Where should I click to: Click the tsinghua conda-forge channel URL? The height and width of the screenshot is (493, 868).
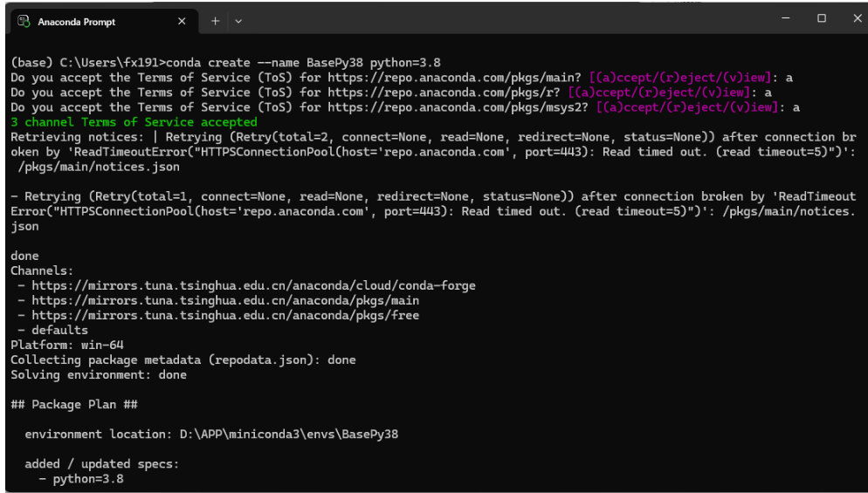coord(253,285)
